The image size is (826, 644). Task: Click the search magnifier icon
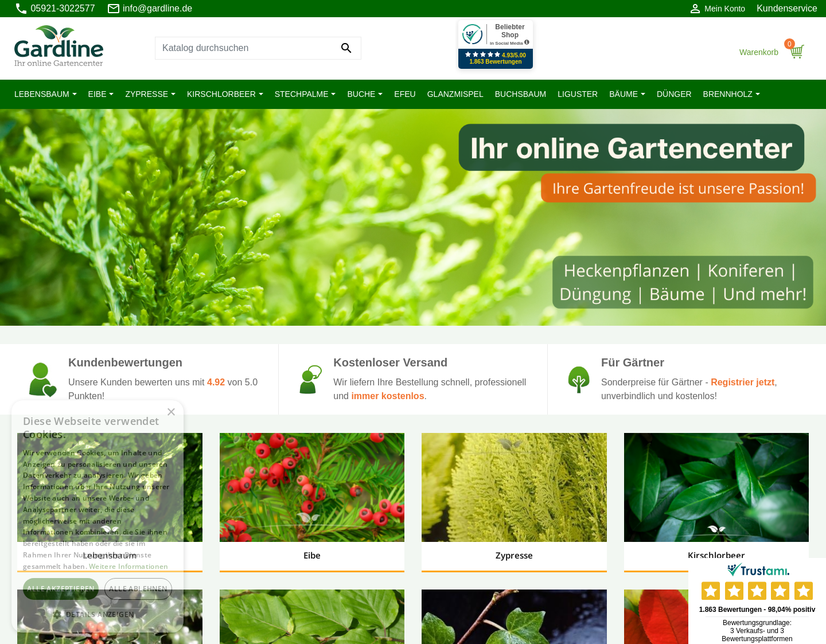346,48
